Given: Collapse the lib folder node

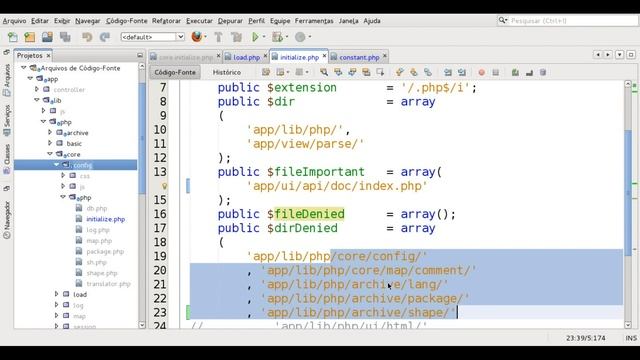Looking at the screenshot, I should point(37,100).
